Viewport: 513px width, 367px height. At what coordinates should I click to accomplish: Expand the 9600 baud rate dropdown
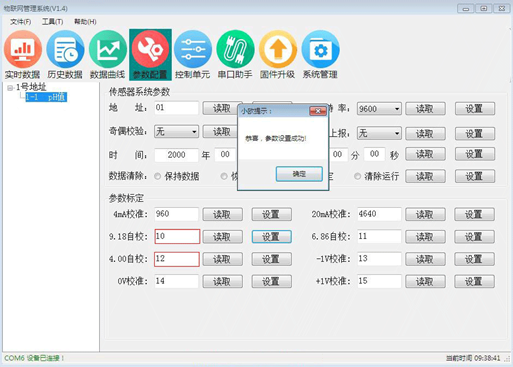tap(379, 109)
